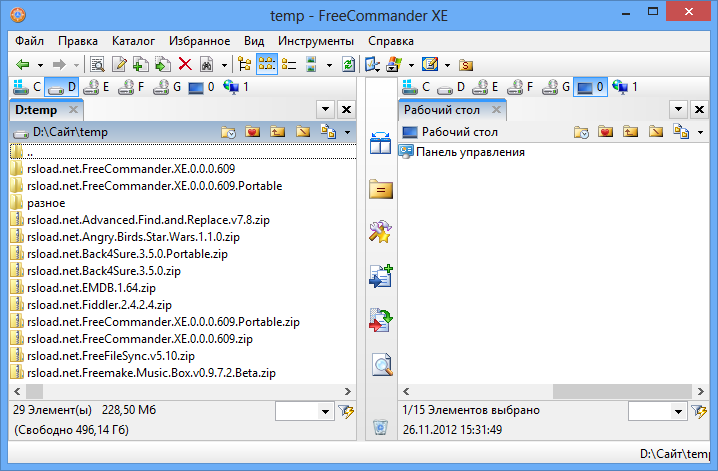Click the grey forward navigation arrow
718x471 pixels.
point(59,65)
